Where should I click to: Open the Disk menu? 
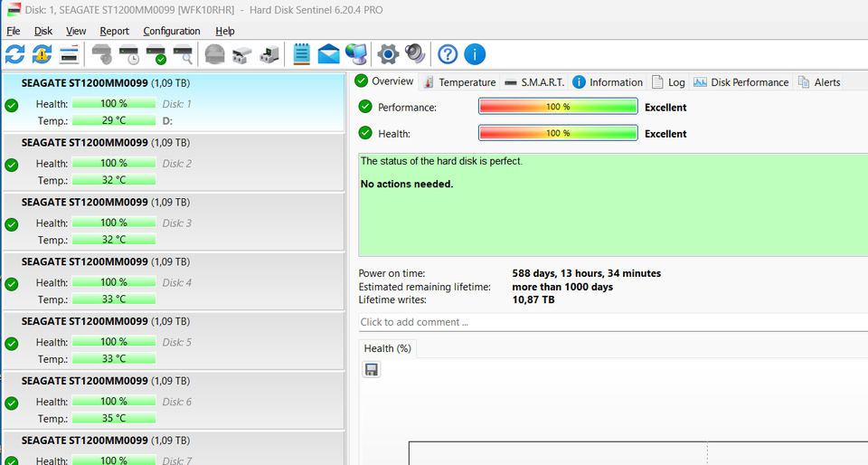coord(43,31)
